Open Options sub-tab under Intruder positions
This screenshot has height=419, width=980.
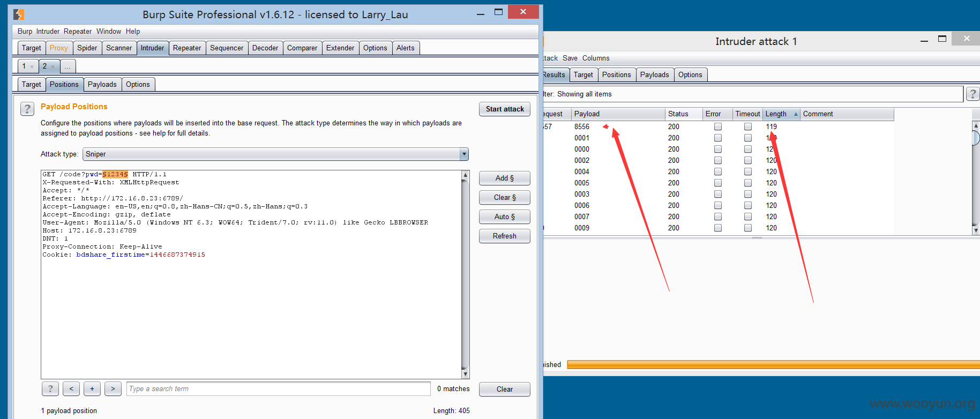138,85
